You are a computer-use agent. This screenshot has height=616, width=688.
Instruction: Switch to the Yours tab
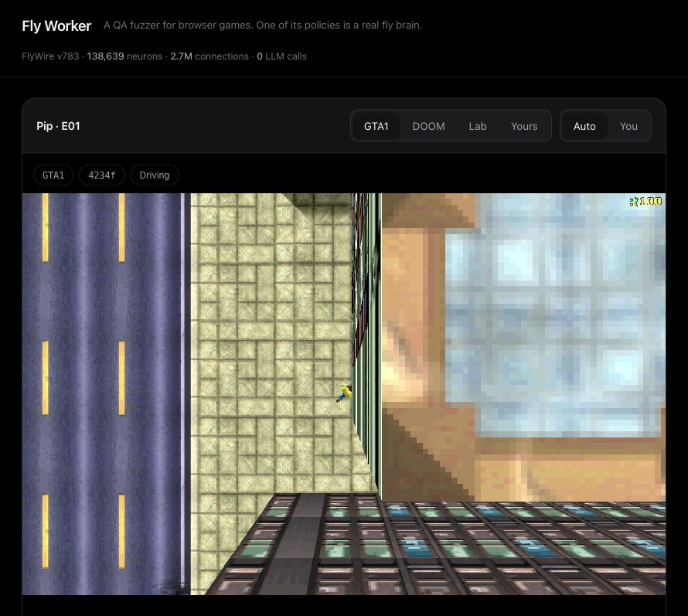(x=524, y=126)
